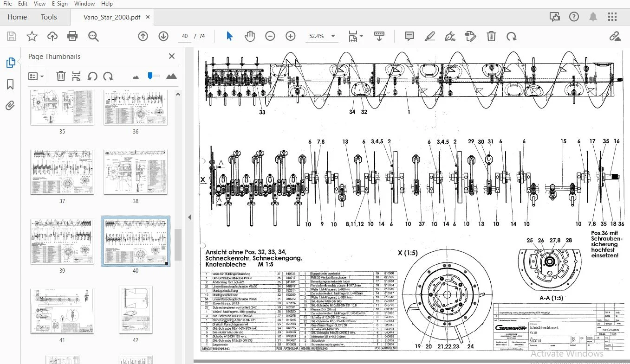
Task: Rotate selected thumbnail clockwise
Action: 108,76
